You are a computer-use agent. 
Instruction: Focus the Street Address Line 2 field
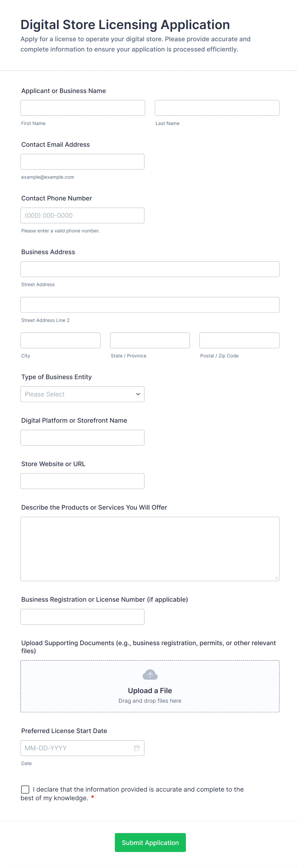point(150,305)
